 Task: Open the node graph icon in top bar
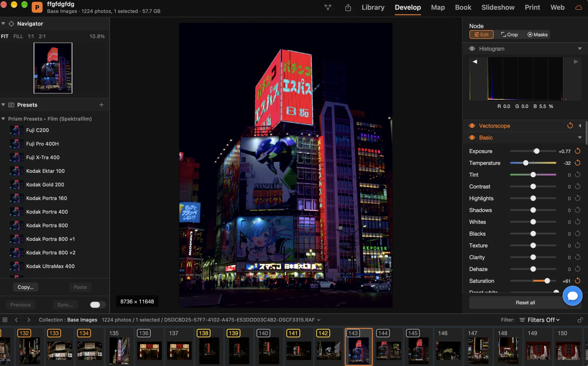pos(328,7)
